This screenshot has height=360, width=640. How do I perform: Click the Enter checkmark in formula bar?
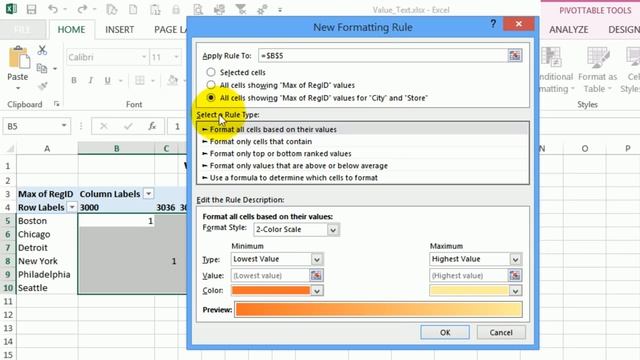[128, 126]
